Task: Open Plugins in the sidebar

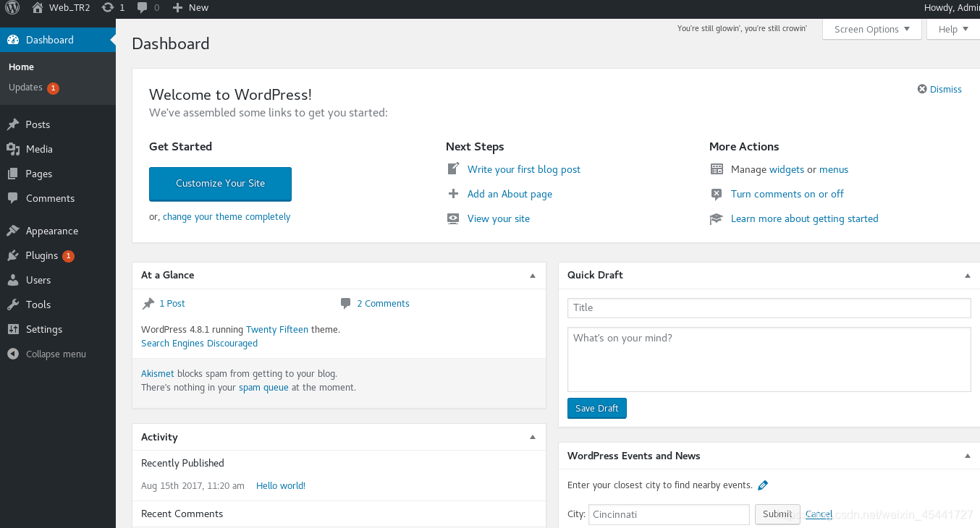Action: point(42,255)
